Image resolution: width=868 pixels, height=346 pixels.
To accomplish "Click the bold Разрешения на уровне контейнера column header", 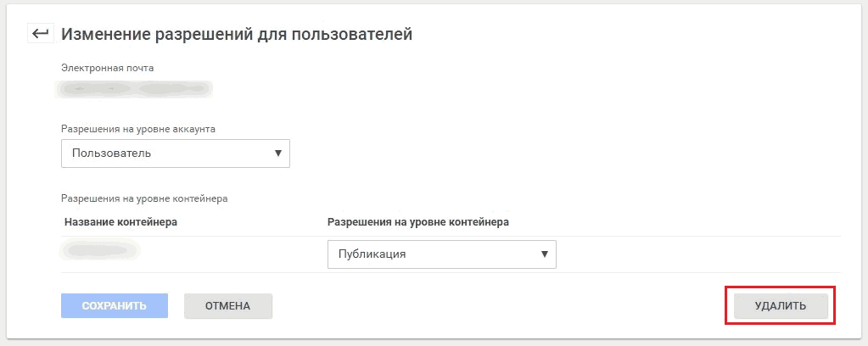I will pos(418,222).
